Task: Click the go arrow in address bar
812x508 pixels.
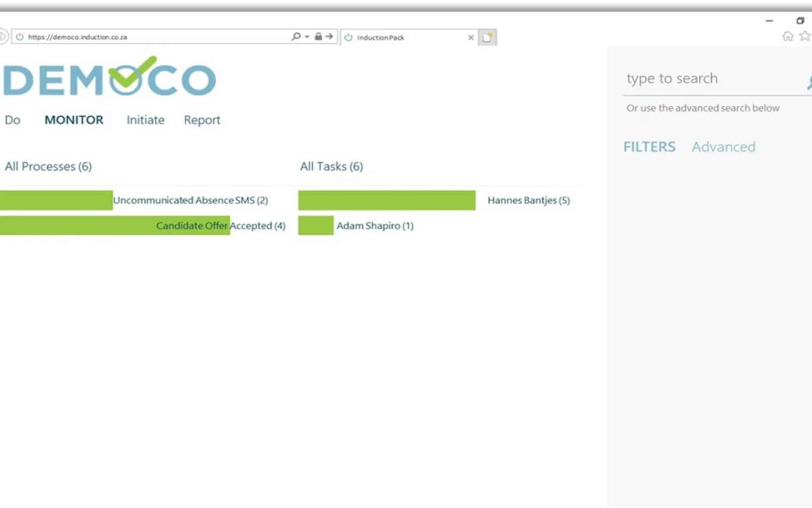Action: pyautogui.click(x=329, y=37)
